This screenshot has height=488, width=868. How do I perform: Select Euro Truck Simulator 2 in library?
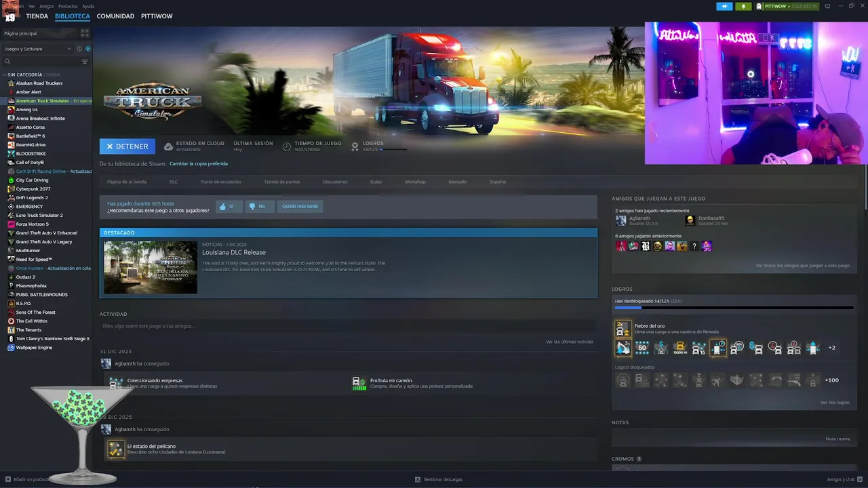click(x=39, y=216)
